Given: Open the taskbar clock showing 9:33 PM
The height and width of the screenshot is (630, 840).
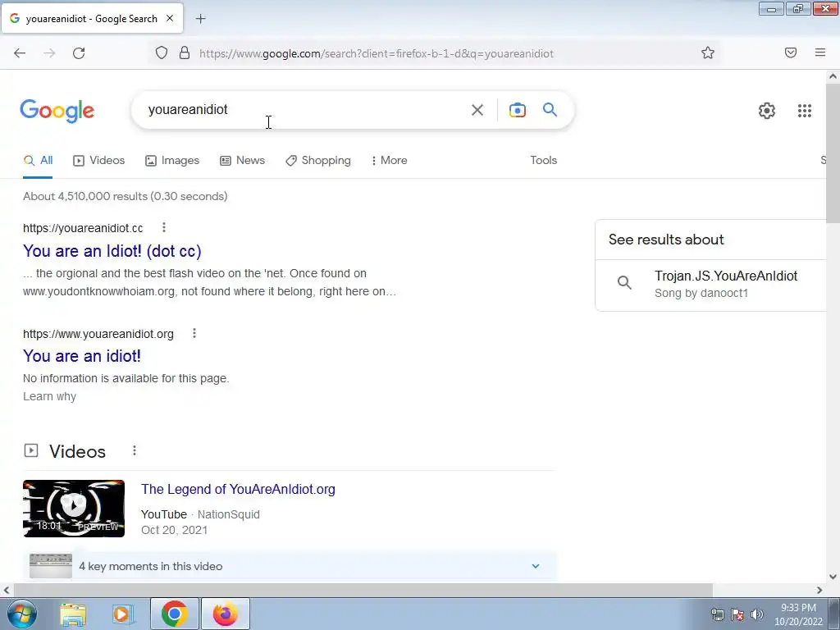Looking at the screenshot, I should point(798,614).
